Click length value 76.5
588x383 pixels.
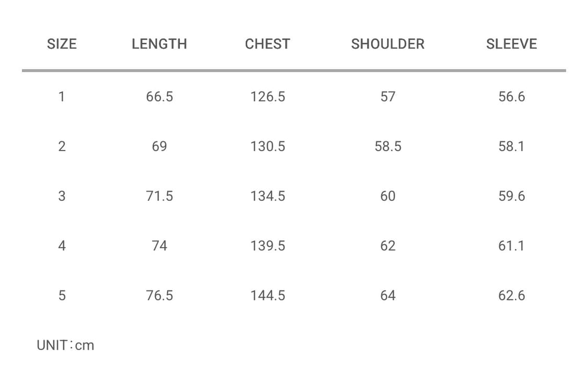click(x=159, y=295)
